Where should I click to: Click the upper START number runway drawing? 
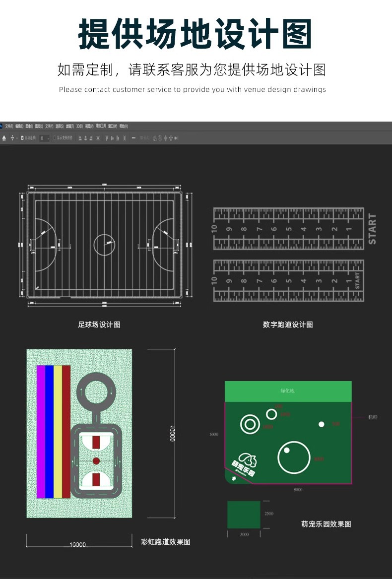pos(295,229)
